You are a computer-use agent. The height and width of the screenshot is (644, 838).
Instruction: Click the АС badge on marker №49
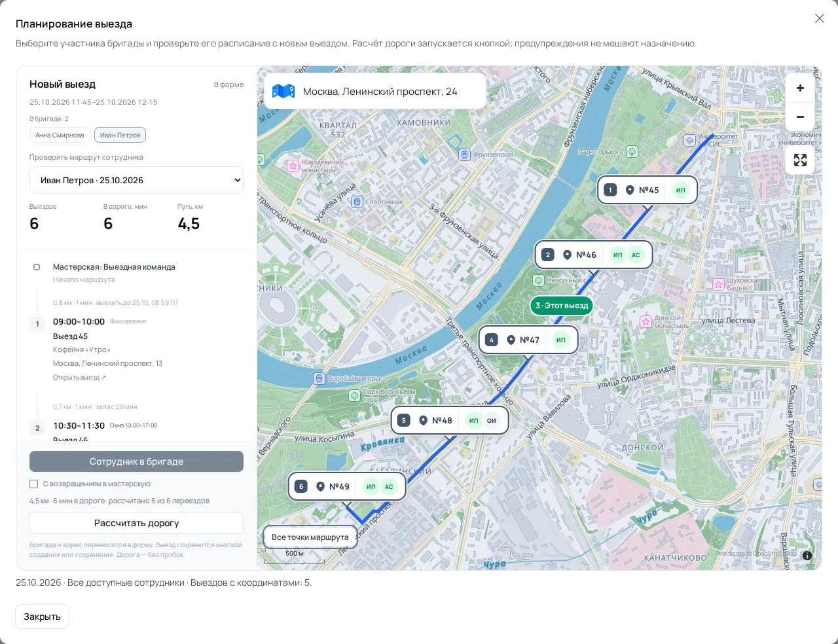389,486
